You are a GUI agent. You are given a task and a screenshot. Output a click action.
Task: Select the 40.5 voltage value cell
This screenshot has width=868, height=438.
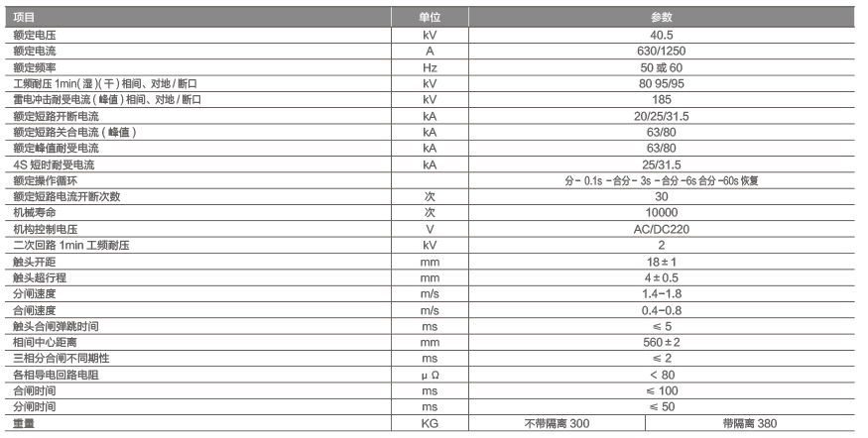pyautogui.click(x=660, y=35)
